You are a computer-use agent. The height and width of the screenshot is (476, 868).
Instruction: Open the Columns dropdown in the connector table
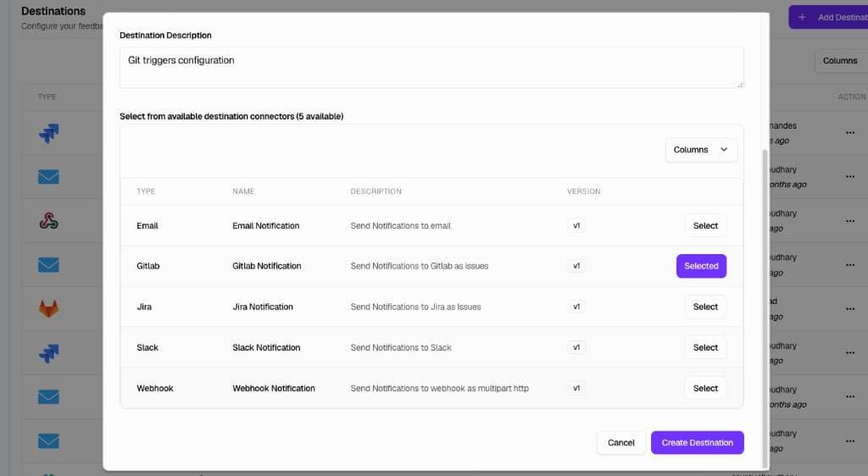coord(701,150)
